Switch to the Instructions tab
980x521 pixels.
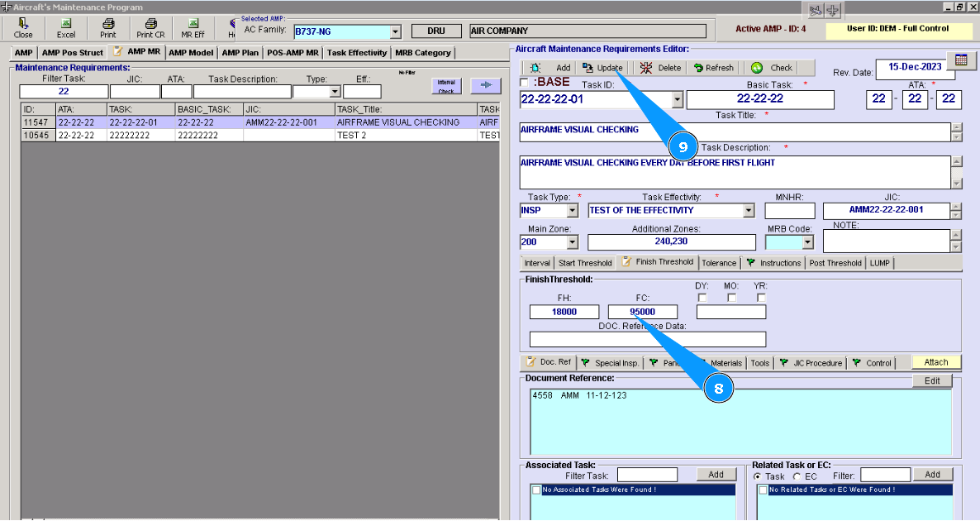[773, 263]
